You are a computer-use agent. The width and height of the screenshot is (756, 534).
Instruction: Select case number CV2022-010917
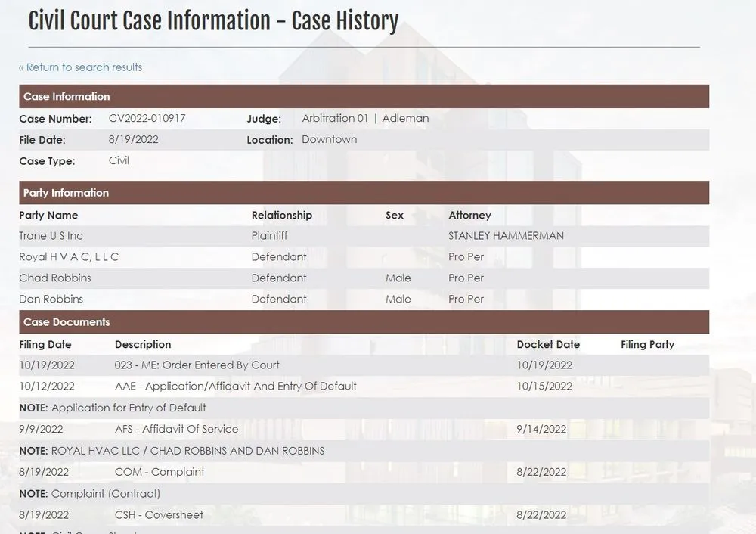pos(147,119)
